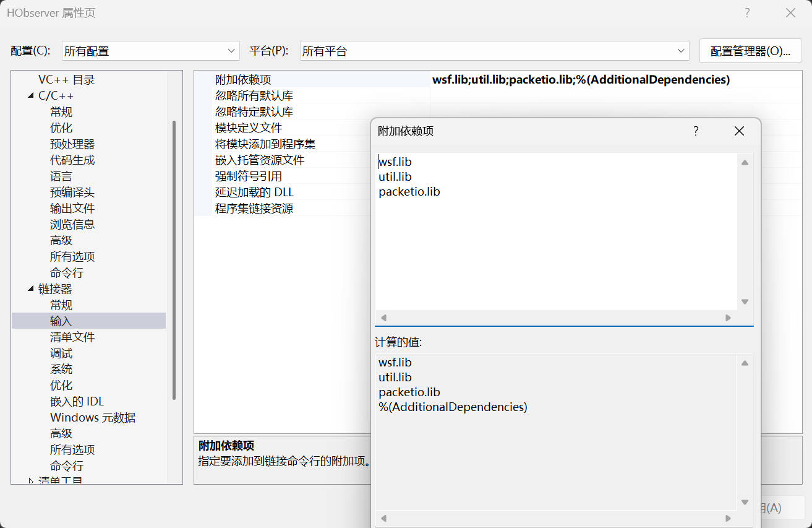The height and width of the screenshot is (528, 812).
Task: Click the help question mark in 附加依赖项 dialog
Action: [696, 131]
